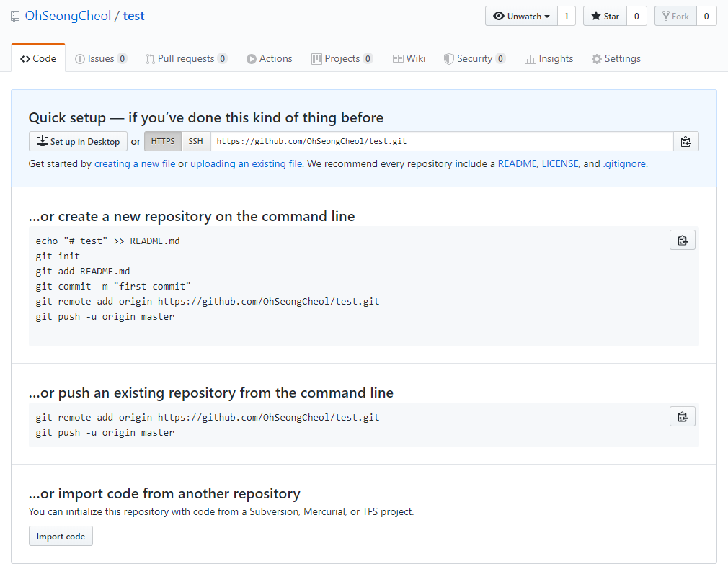Select the HTTPS clone protocol

click(x=163, y=141)
